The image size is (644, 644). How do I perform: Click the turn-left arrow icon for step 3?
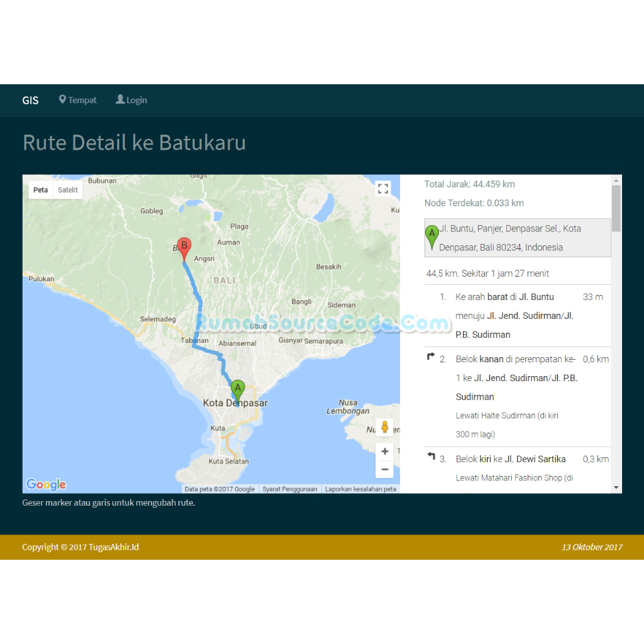431,457
